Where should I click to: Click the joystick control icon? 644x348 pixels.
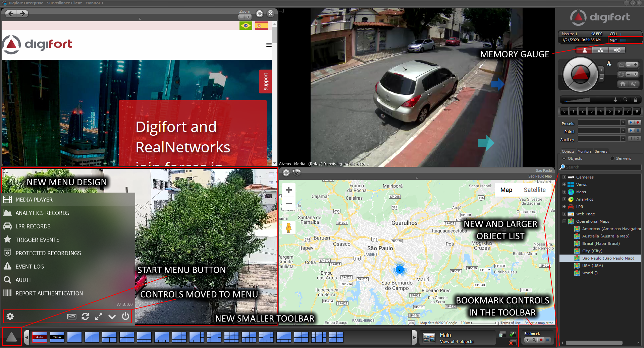tap(615, 100)
